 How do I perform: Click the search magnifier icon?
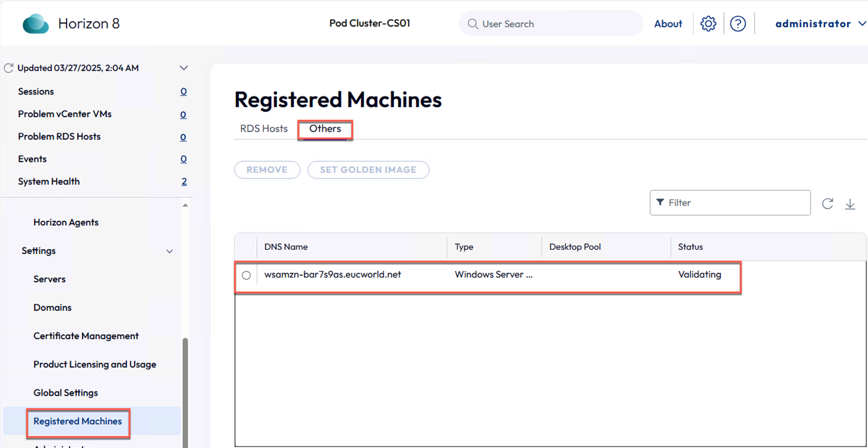coord(473,24)
